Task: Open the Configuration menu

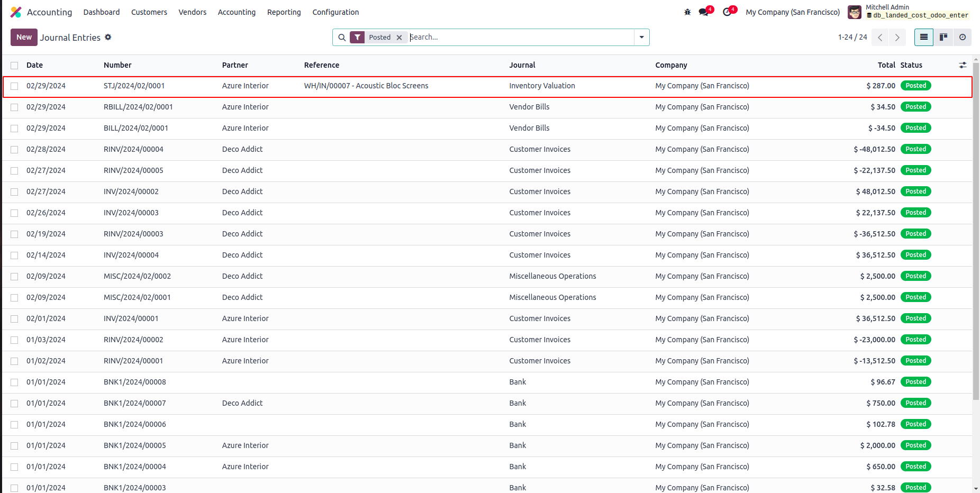Action: (335, 12)
